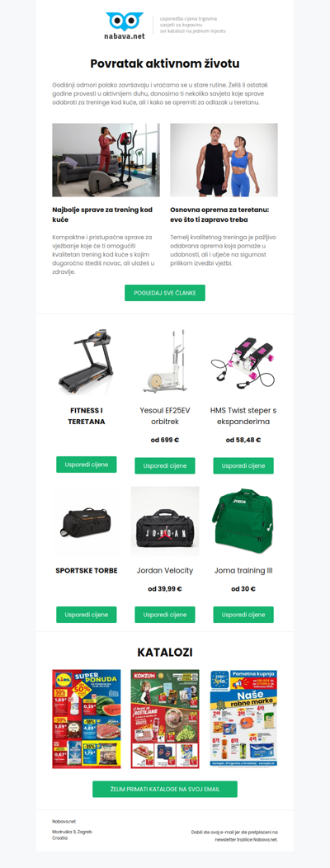Open the green Joma training bag image
Screen dimensions: 330x868
coord(243,521)
